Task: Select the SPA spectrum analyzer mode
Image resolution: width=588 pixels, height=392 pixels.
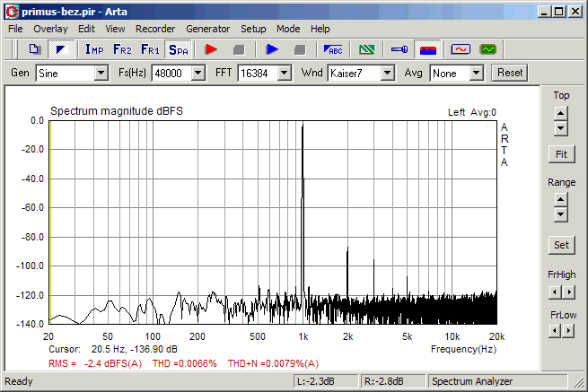Action: [178, 49]
